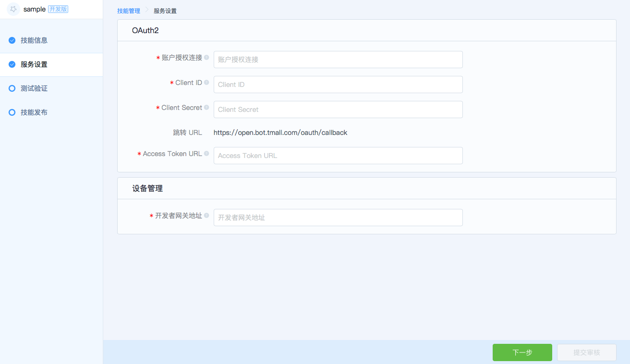Click the 提交审核 button
The width and height of the screenshot is (630, 364).
[587, 352]
